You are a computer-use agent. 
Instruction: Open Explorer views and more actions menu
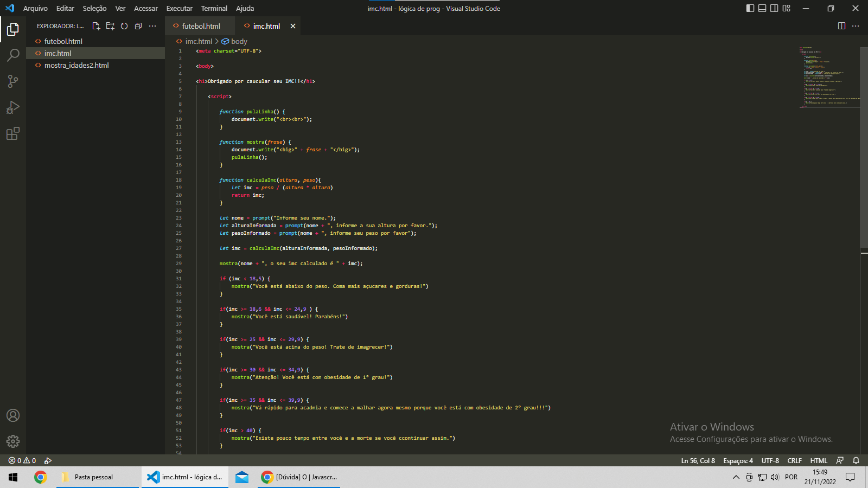(x=152, y=26)
